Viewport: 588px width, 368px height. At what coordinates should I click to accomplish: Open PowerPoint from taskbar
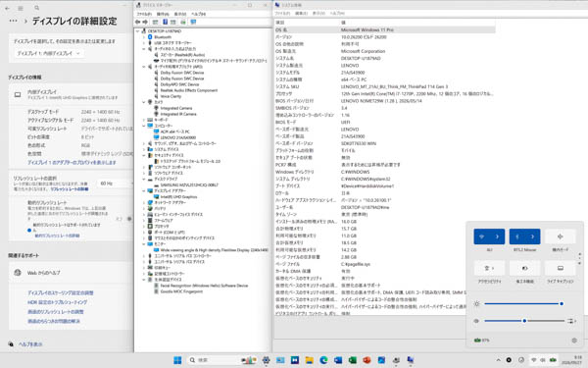[367, 360]
